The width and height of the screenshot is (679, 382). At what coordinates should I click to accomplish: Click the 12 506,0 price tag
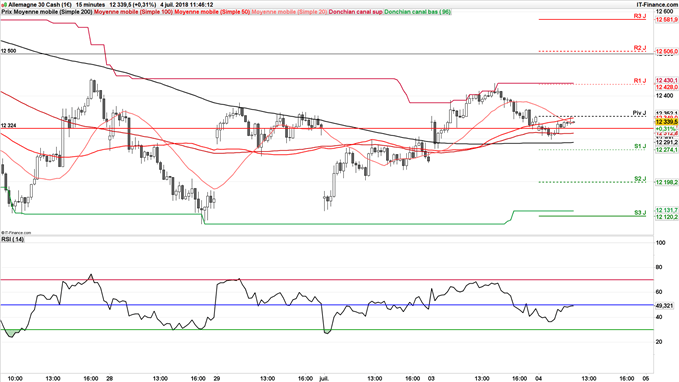pyautogui.click(x=666, y=52)
